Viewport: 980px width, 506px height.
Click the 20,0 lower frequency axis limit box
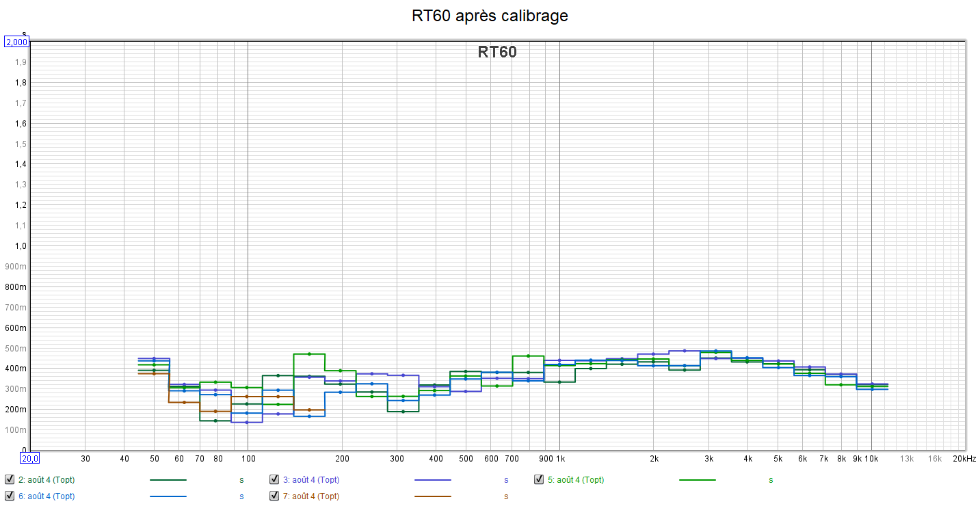point(30,458)
